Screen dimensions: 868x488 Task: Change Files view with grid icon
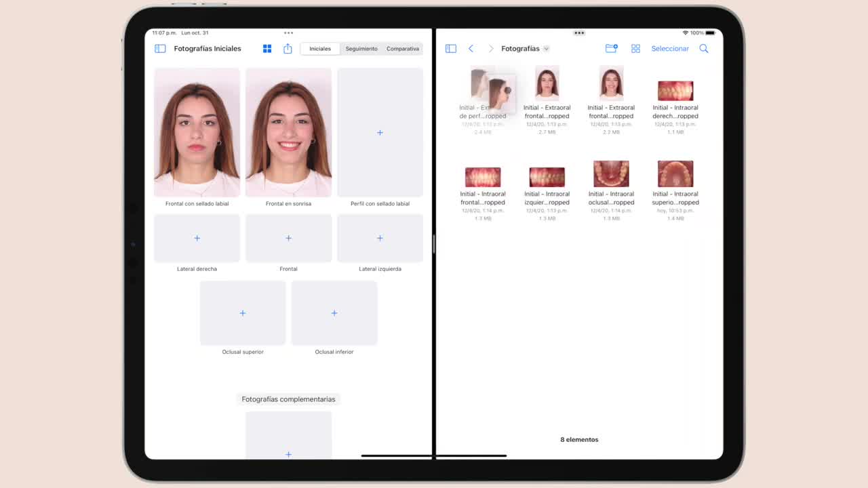click(x=635, y=49)
